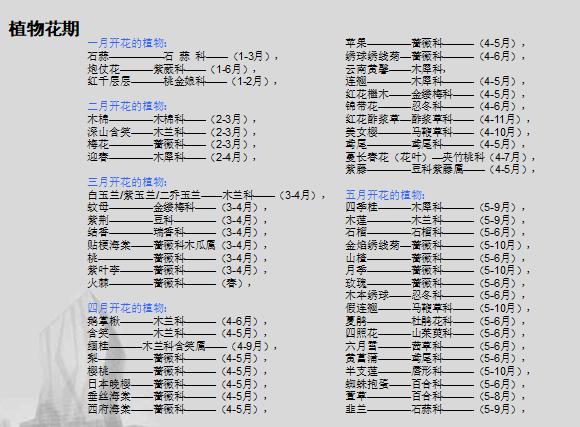580x427 pixels.
Task: Click the plant name 石榴
Action: (356, 232)
